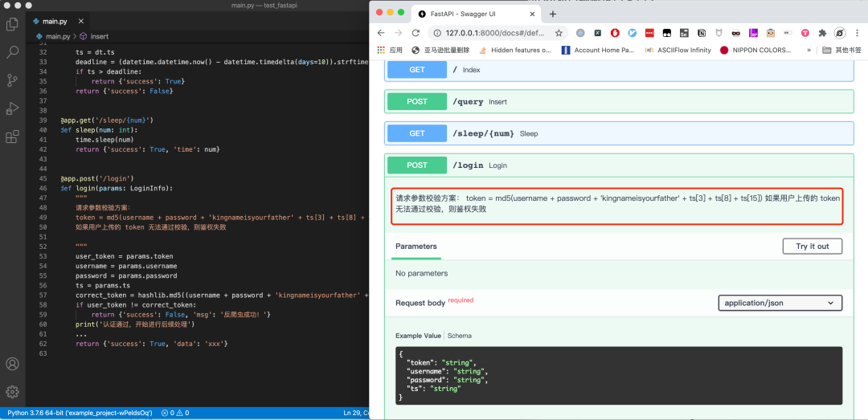Open Accounts menu in VS Code activity bar
Viewport: 868px width, 420px height.
[12, 364]
